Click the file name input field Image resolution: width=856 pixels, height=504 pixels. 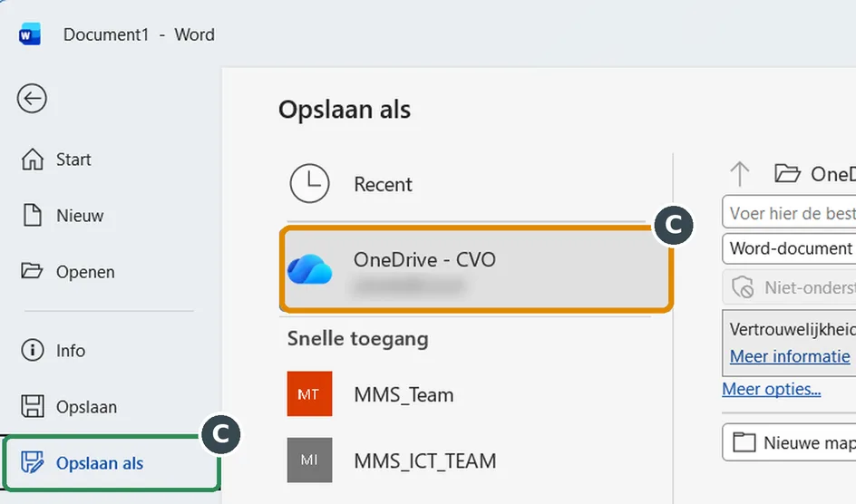(789, 213)
